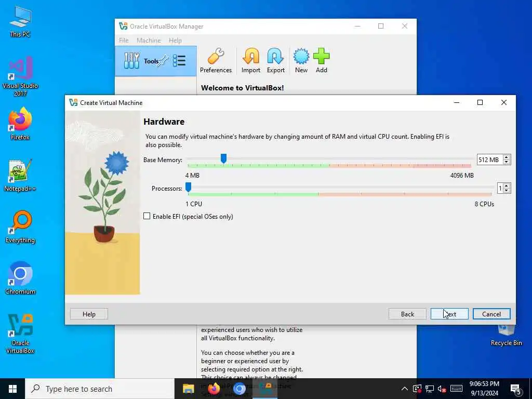Screen dimensions: 532x399
Task: Open the touch keyboard tray icon
Action: pyautogui.click(x=456, y=389)
